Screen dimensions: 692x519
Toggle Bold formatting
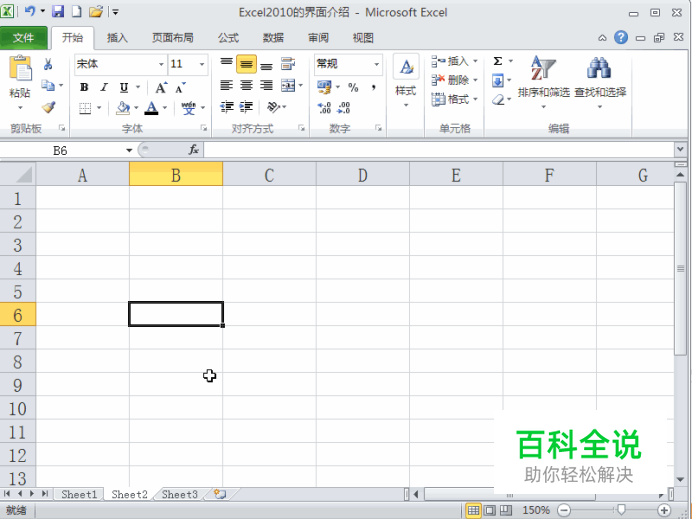click(84, 87)
